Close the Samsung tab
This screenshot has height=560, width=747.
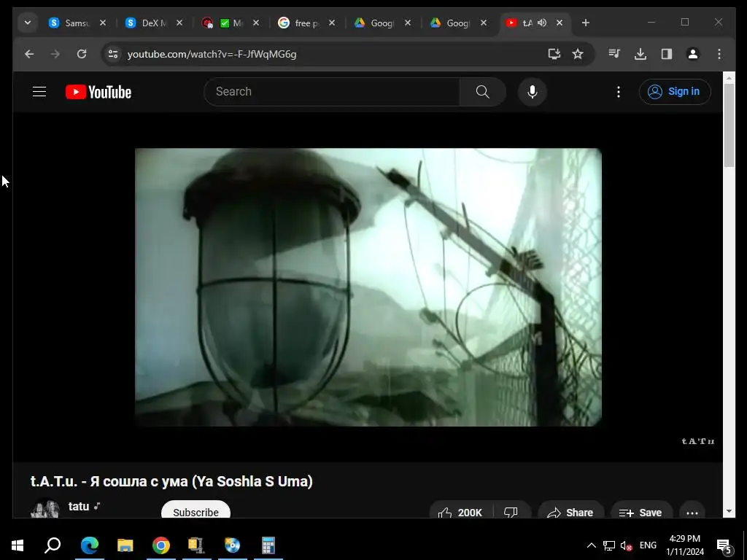click(x=102, y=23)
